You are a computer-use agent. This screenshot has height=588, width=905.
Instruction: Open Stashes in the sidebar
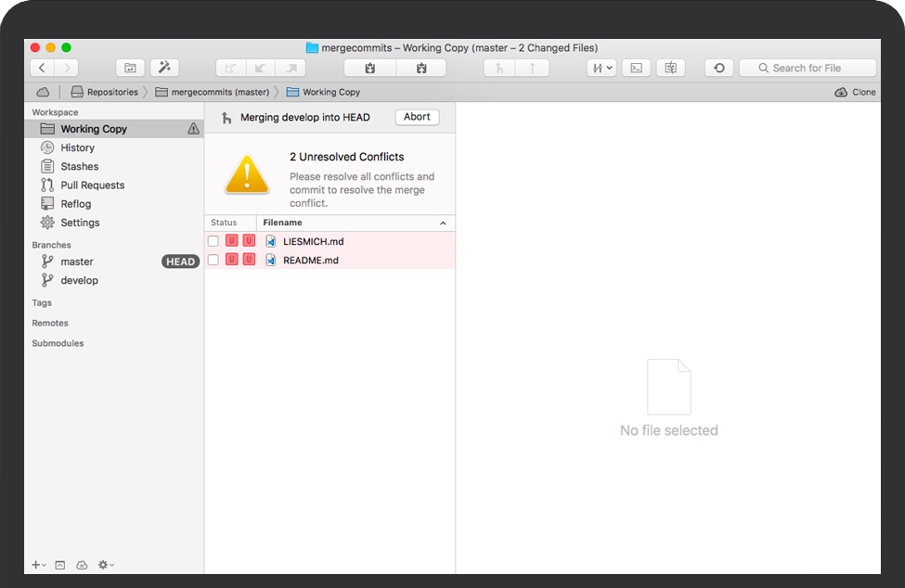(79, 167)
